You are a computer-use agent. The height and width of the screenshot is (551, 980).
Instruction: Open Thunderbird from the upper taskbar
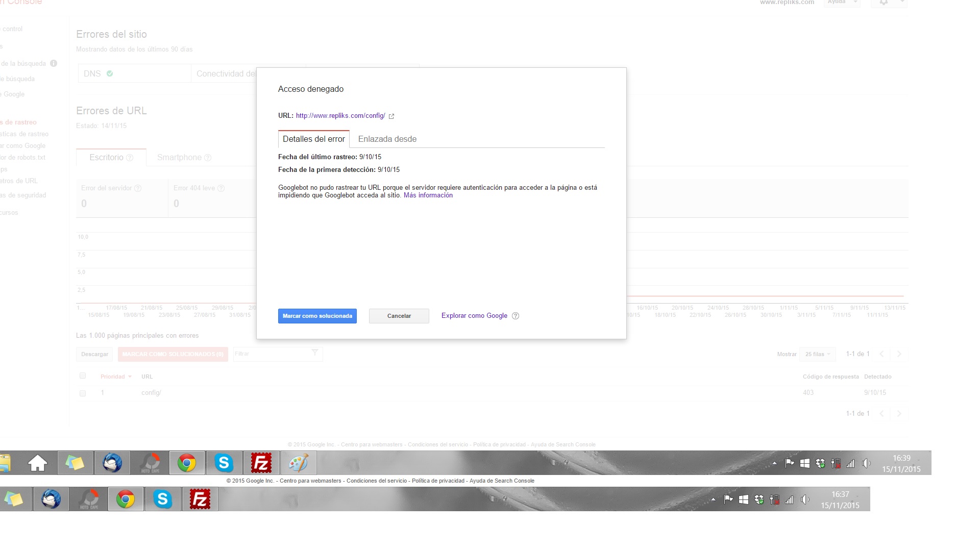point(112,463)
